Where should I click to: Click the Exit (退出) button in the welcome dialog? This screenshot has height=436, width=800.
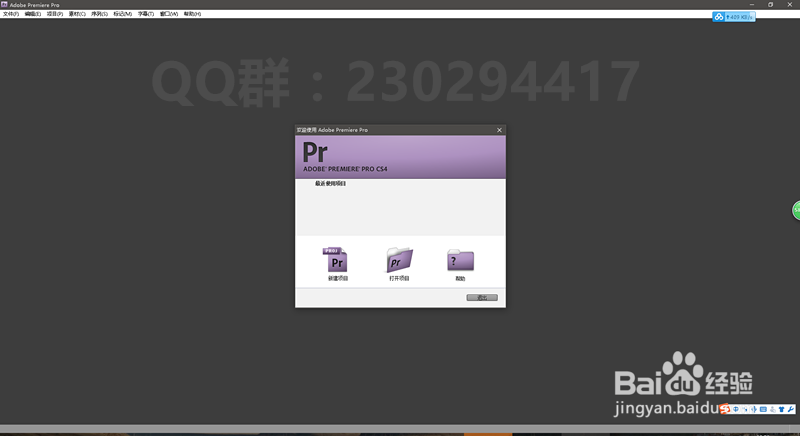pos(482,297)
